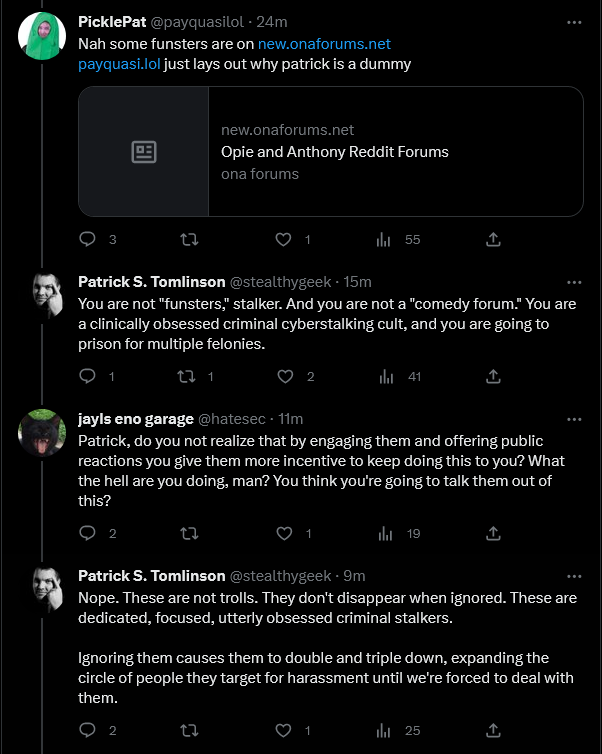Viewport: 602px width, 754px height.
Task: Retweet Patrick's 'funsters' stalker tweet
Action: tap(186, 376)
